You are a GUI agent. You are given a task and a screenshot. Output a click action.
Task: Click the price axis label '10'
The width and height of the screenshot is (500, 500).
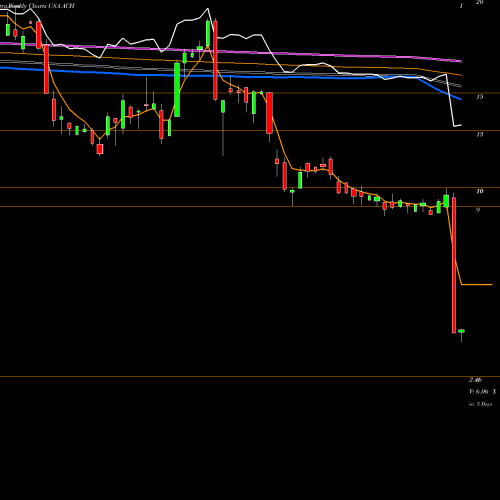(480, 191)
